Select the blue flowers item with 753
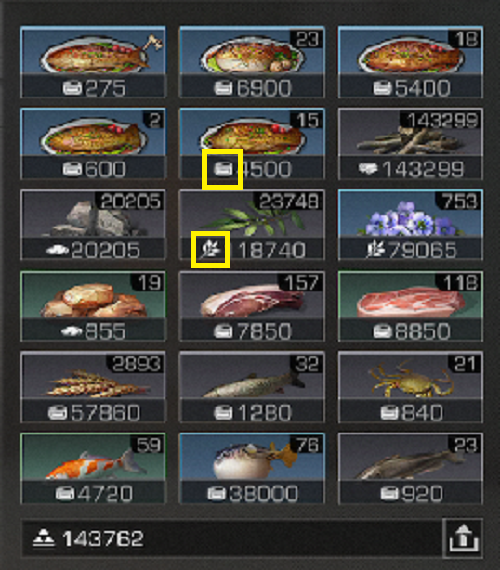 tap(410, 225)
